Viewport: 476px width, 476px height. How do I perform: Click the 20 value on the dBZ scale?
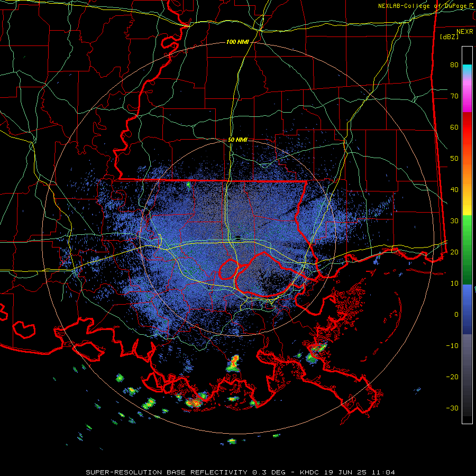coord(454,252)
